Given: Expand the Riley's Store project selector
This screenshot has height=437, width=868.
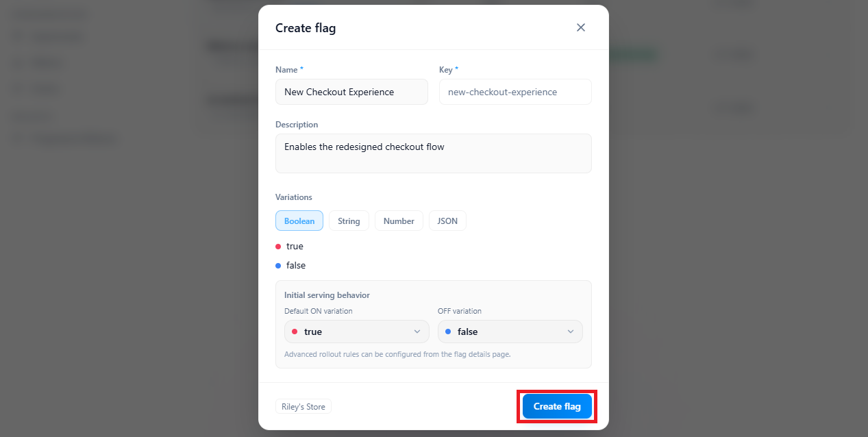Looking at the screenshot, I should (x=303, y=406).
